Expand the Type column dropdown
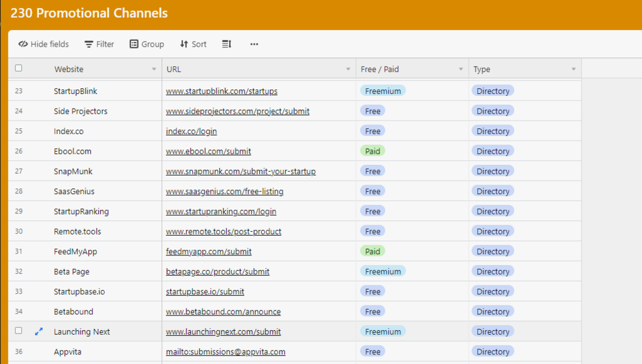Image resolution: width=642 pixels, height=364 pixels. click(574, 69)
